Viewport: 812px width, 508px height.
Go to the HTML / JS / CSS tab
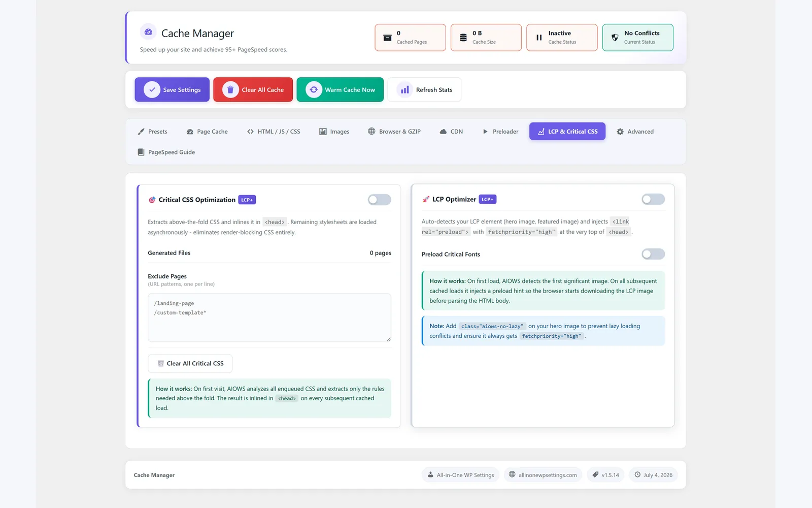(x=274, y=132)
